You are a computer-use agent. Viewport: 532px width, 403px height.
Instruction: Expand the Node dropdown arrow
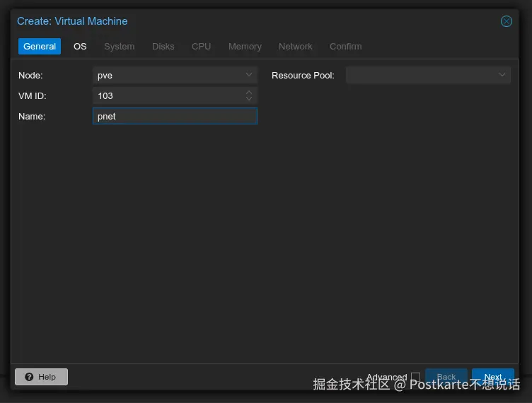[249, 75]
